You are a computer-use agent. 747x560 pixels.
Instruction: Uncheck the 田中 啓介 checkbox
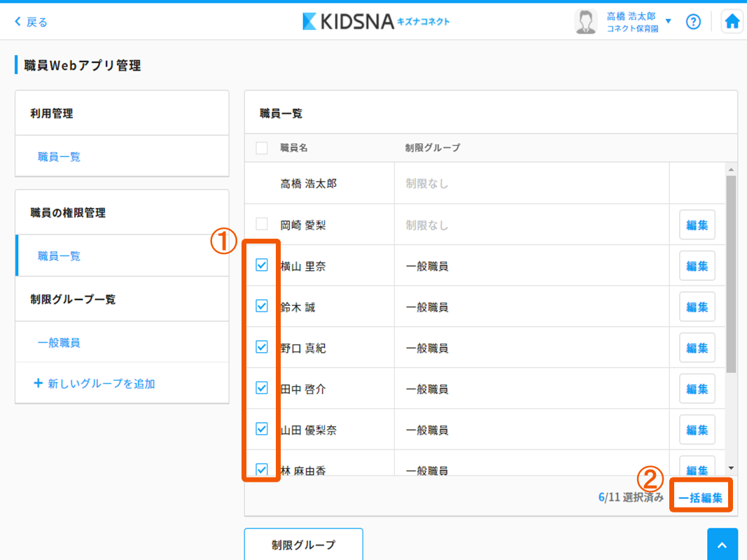coord(262,388)
